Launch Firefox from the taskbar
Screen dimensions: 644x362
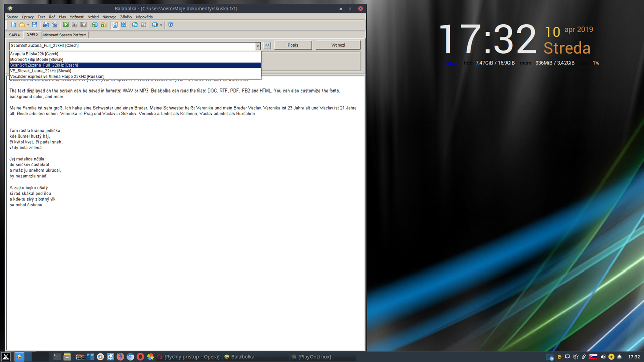(x=120, y=357)
